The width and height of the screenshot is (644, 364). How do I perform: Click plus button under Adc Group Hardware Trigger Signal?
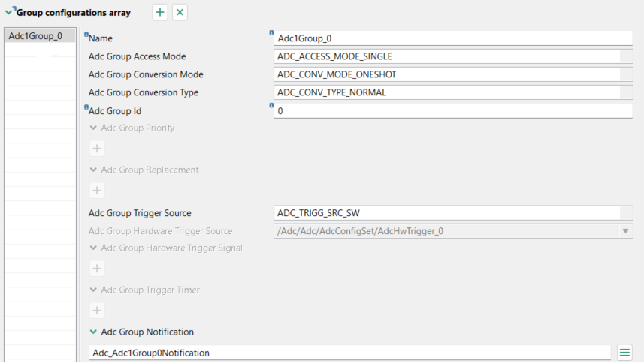(97, 269)
